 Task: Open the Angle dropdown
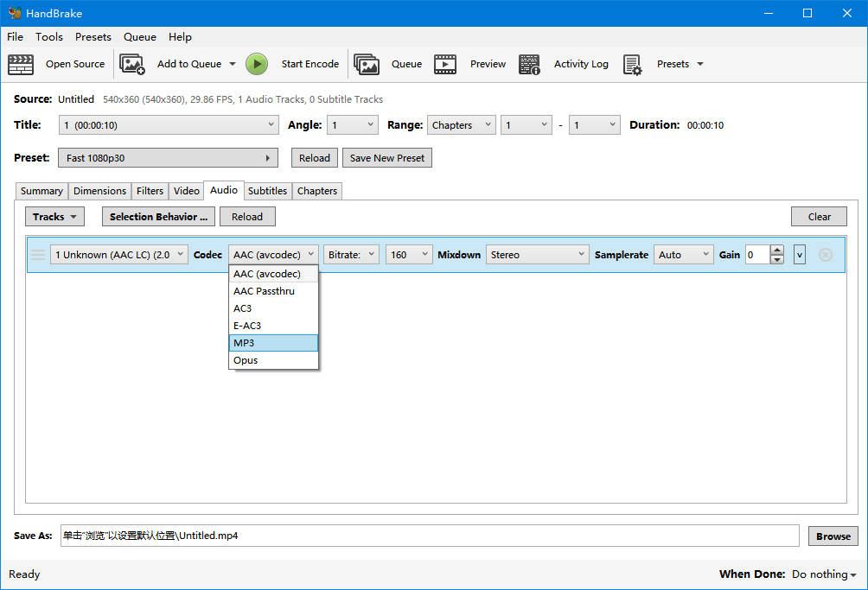(x=353, y=125)
